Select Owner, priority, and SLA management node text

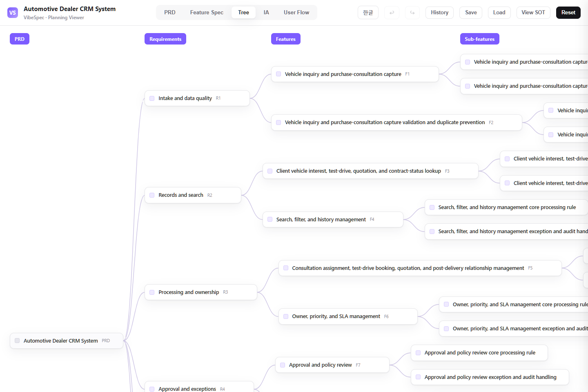336,316
